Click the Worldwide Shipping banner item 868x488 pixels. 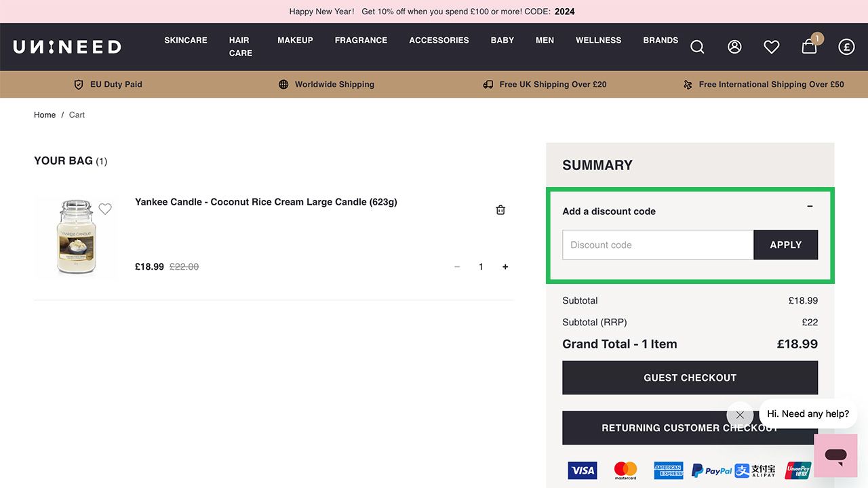click(326, 85)
